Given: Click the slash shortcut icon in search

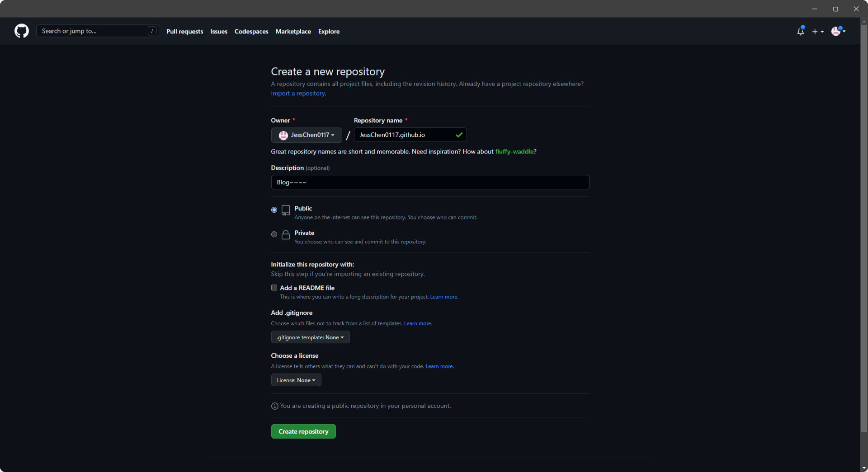Looking at the screenshot, I should pos(152,31).
